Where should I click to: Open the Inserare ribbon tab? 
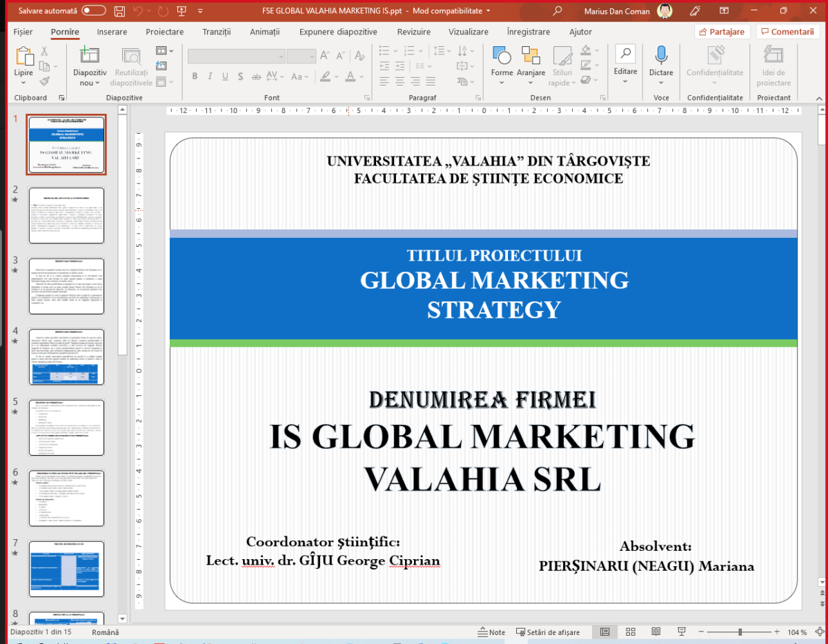[x=112, y=32]
